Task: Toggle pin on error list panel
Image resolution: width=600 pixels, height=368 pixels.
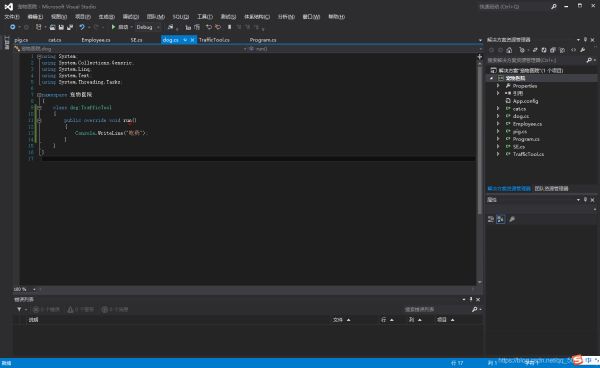Action: tap(471, 299)
